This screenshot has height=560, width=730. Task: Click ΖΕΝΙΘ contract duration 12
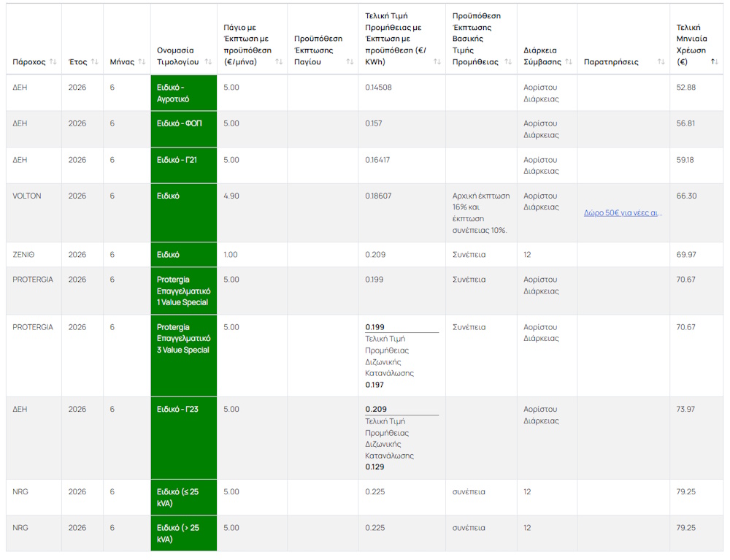527,255
